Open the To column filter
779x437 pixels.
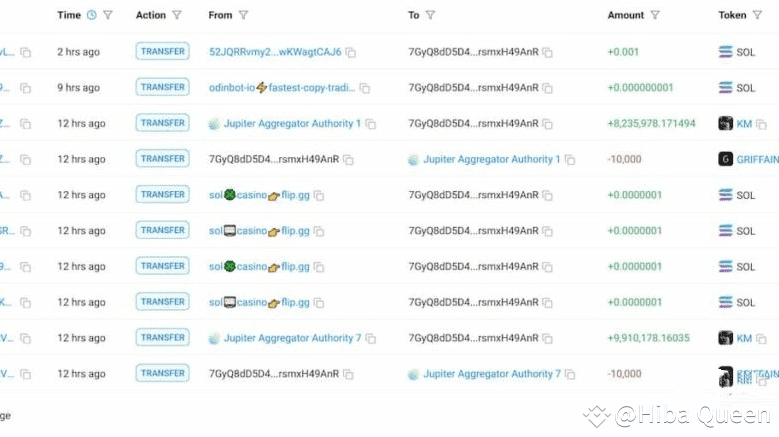coord(430,15)
